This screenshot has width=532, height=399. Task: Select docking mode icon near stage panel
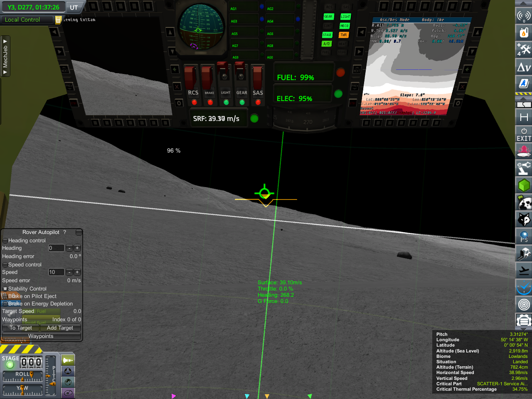(68, 371)
